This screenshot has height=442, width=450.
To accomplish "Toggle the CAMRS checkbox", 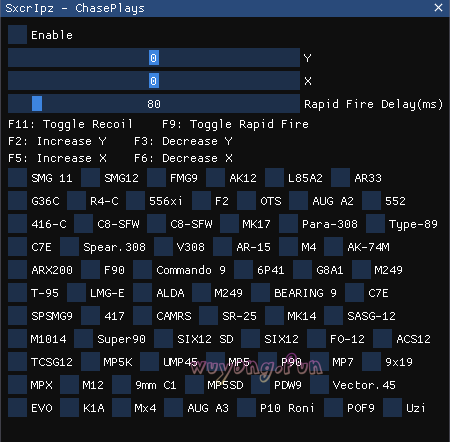I will (x=142, y=316).
